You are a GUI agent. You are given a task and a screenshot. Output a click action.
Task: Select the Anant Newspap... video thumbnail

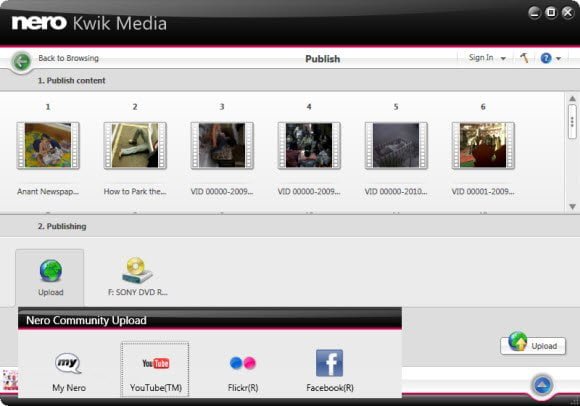pyautogui.click(x=48, y=146)
